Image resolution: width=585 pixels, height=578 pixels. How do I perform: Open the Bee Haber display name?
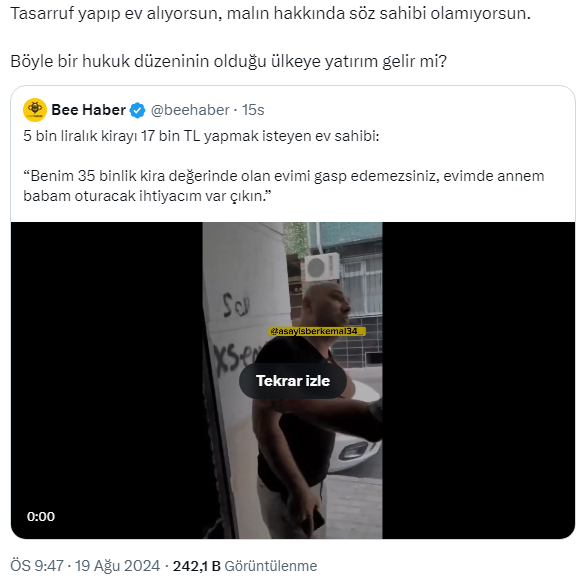[88, 110]
